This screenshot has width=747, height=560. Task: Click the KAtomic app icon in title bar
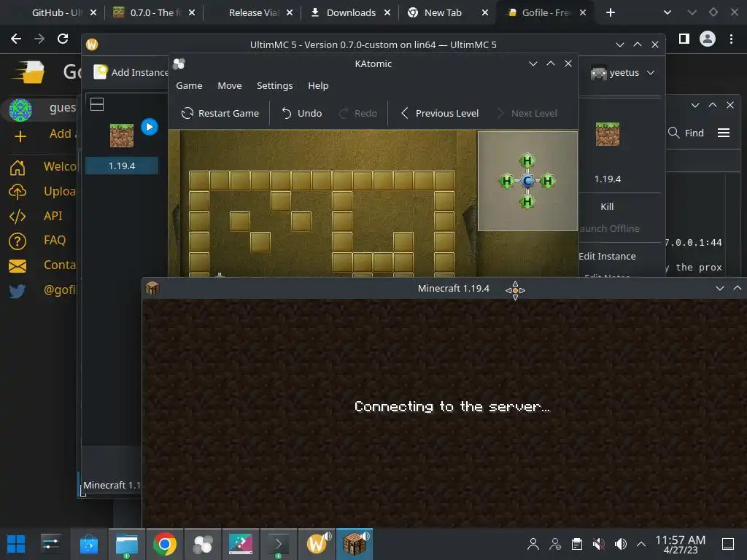pyautogui.click(x=179, y=64)
